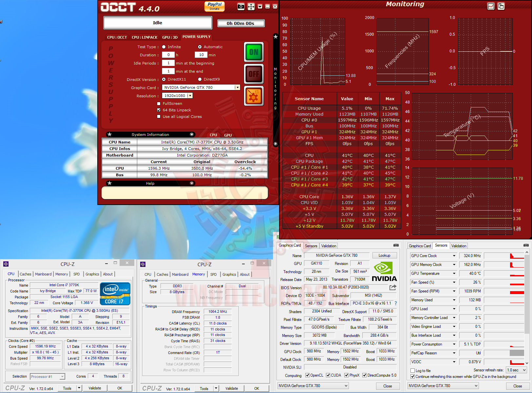Enable the FullScreen checkbox
The height and width of the screenshot is (393, 532).
point(159,103)
